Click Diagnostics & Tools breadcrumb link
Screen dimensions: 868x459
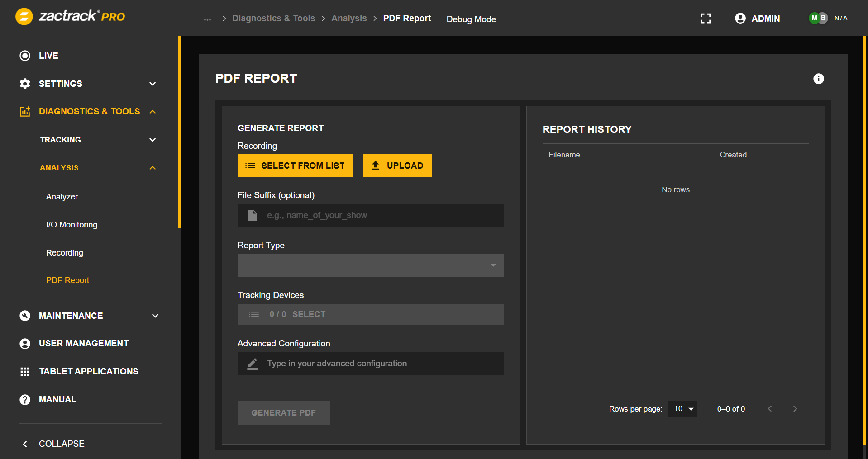click(273, 19)
